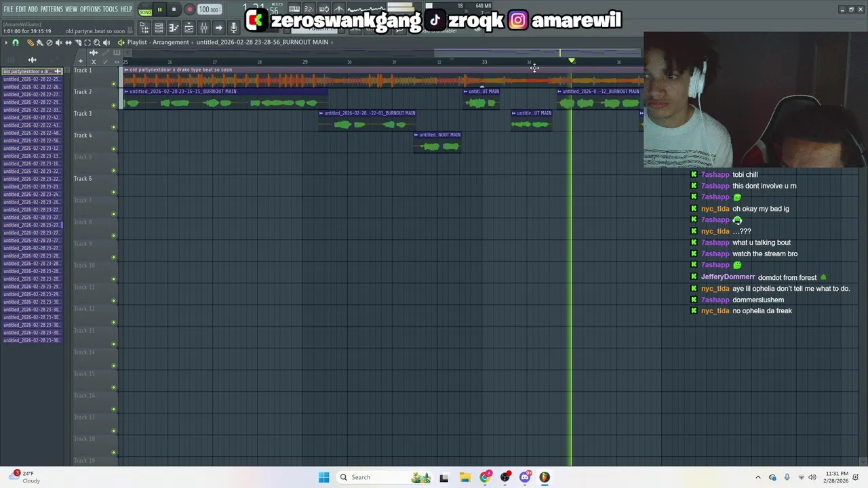
Task: Select the 'untitled_2026-02-28 22-25' clip in picker
Action: [31, 79]
